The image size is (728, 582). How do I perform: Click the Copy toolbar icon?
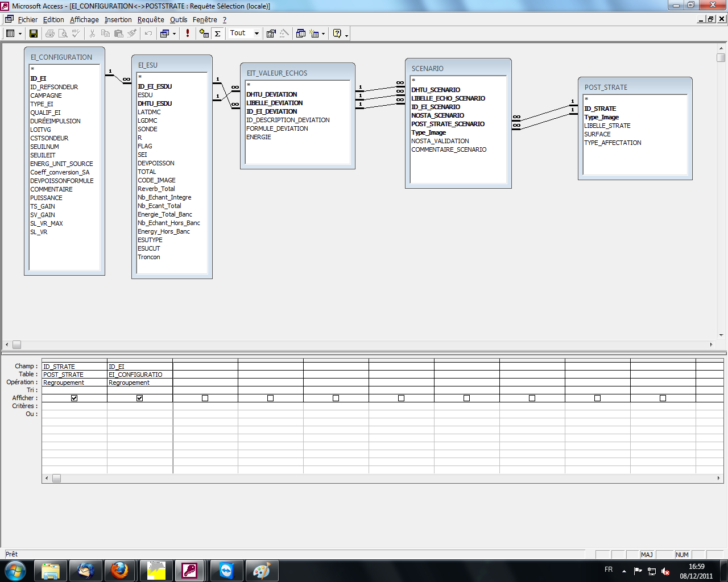pyautogui.click(x=105, y=34)
